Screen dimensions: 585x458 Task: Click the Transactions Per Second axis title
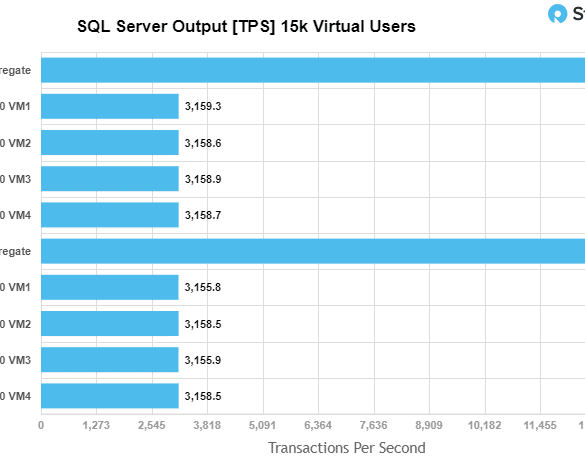[x=347, y=448]
